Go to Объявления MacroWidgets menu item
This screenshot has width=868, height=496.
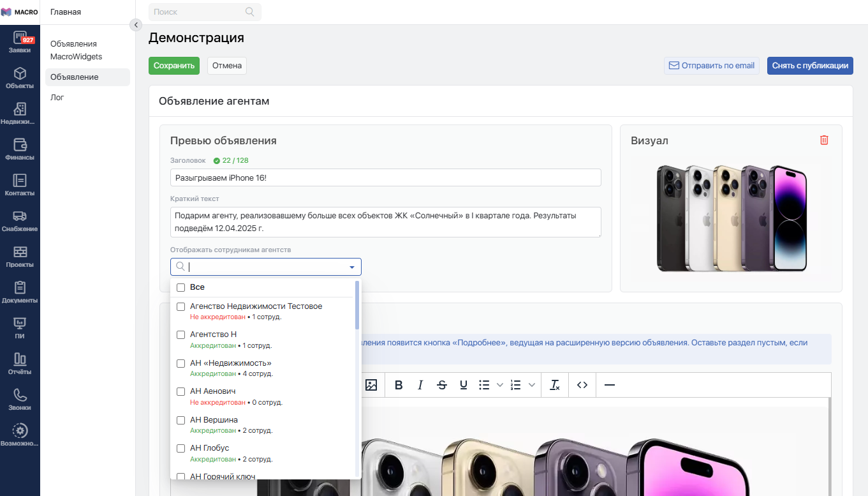click(77, 50)
